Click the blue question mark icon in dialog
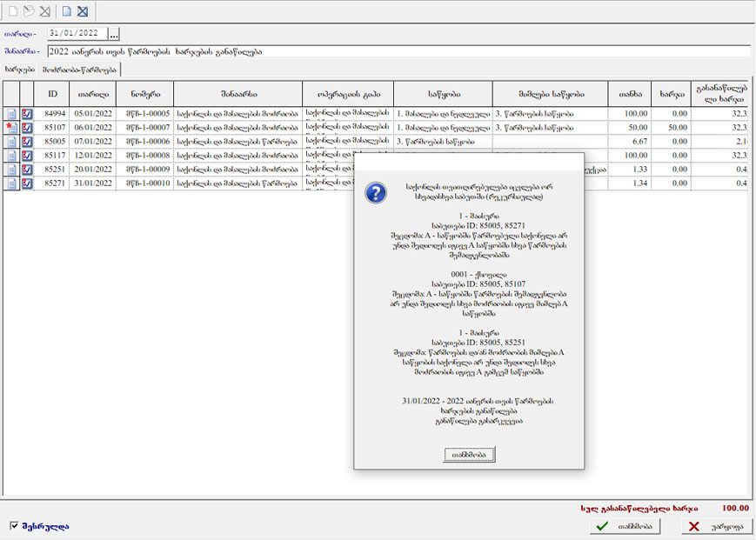756x540 pixels. click(376, 193)
